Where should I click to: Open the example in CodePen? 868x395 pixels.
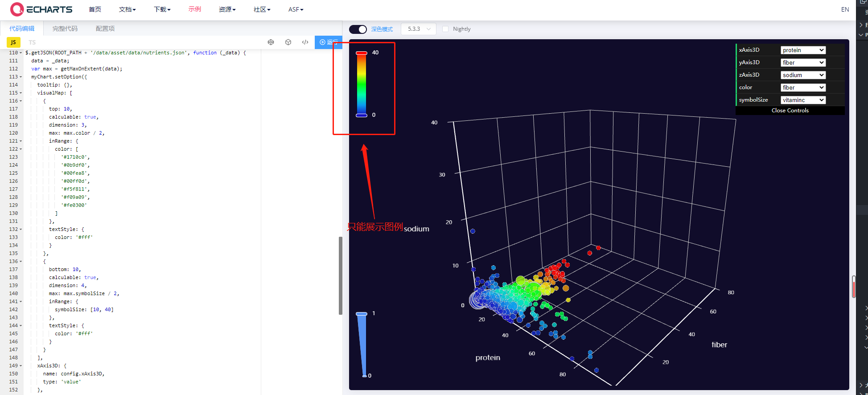pyautogui.click(x=271, y=42)
